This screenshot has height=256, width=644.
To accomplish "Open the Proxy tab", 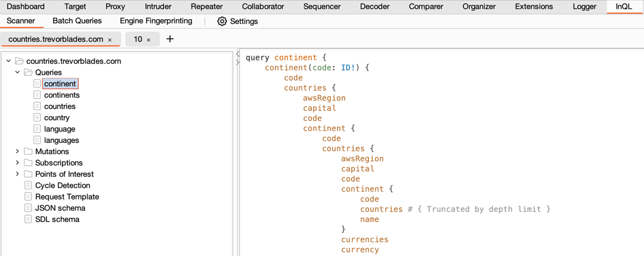I will click(x=116, y=7).
